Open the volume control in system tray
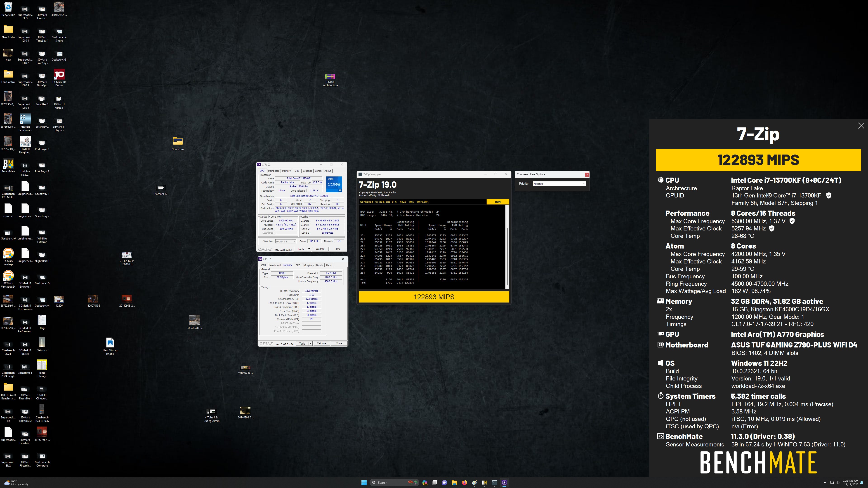 pos(837,483)
